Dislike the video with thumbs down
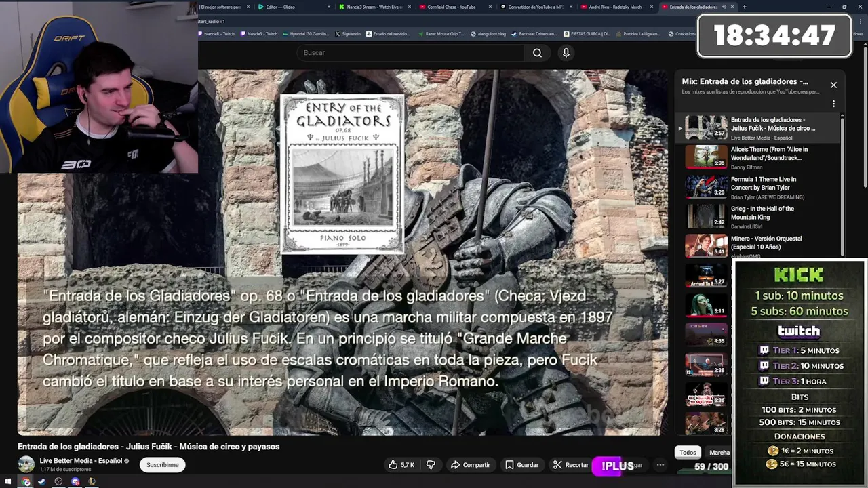868x488 pixels. pos(430,465)
